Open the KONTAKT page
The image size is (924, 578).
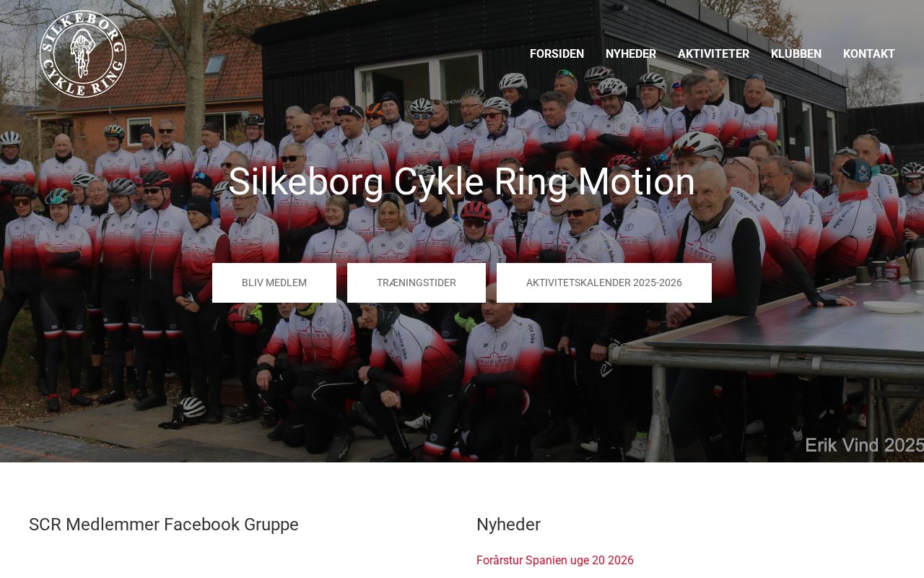(869, 54)
